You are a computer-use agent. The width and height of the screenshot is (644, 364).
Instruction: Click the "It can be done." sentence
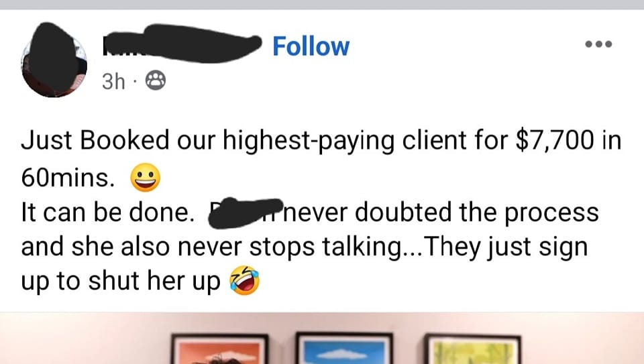click(x=107, y=213)
